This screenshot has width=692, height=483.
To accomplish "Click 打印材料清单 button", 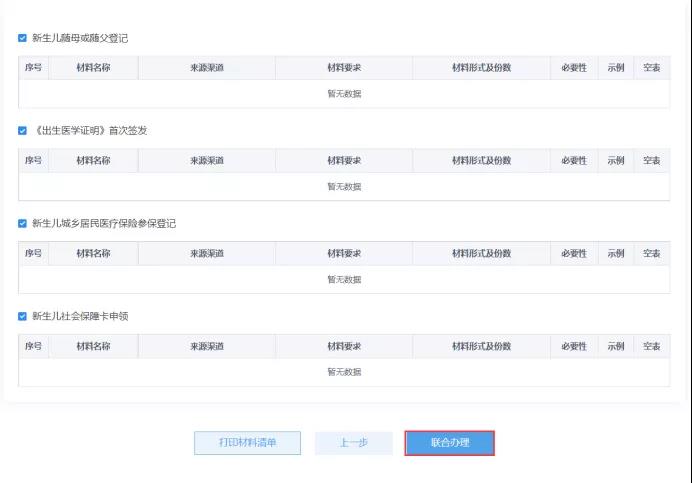I will point(248,443).
